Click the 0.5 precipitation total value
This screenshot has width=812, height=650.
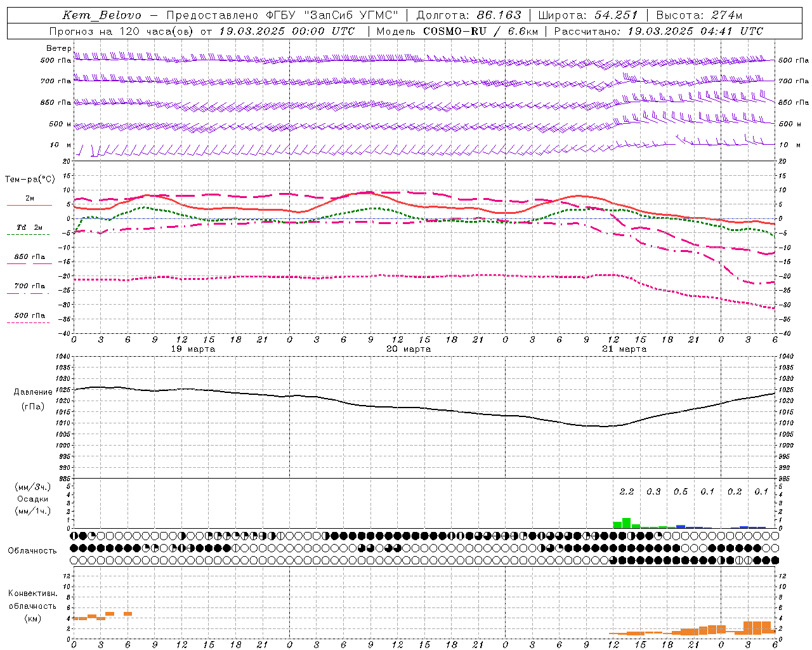pyautogui.click(x=681, y=491)
